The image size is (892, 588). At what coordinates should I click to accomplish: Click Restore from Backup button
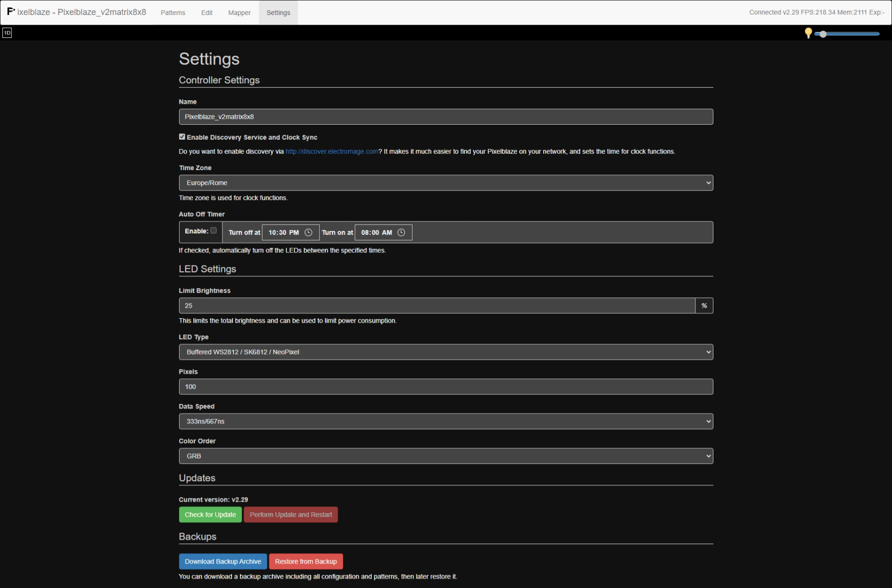pyautogui.click(x=306, y=562)
